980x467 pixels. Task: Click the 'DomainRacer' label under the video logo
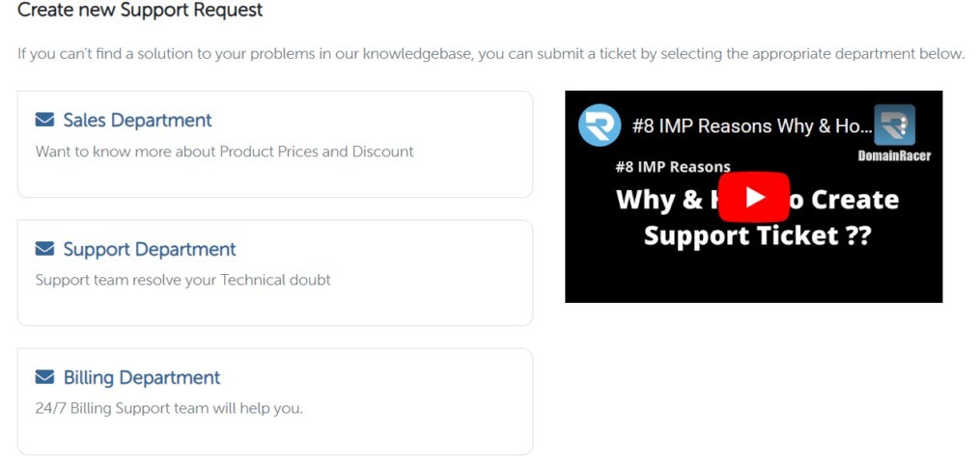click(894, 155)
